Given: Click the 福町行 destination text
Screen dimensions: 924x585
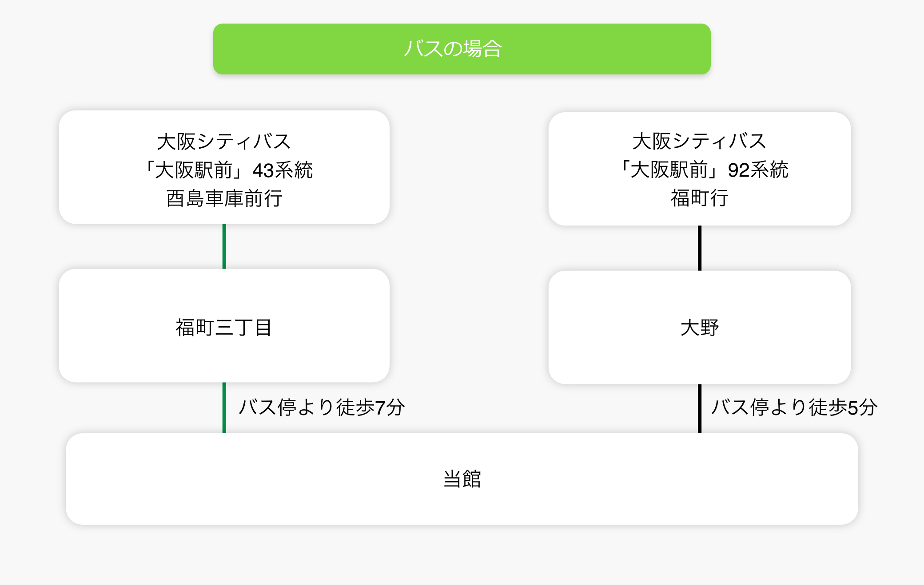Looking at the screenshot, I should pos(699,198).
